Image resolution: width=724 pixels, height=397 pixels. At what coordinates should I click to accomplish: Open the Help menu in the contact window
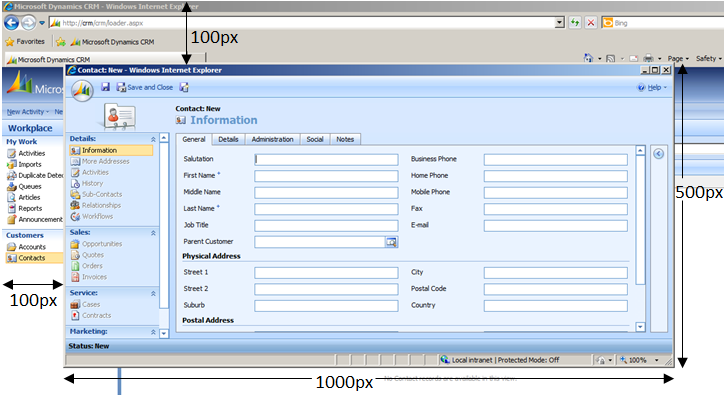pos(652,87)
